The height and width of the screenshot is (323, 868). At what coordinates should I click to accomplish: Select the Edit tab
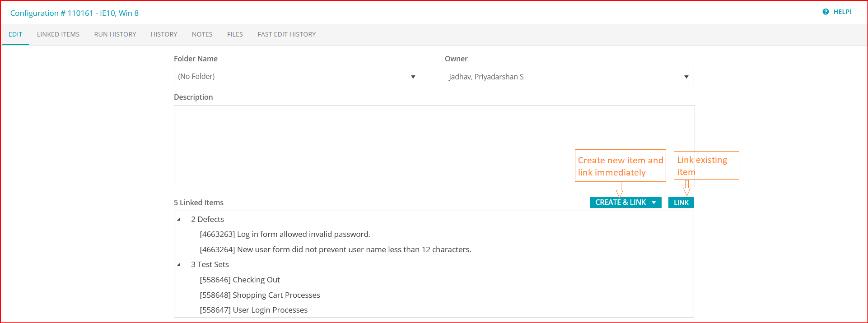coord(15,34)
